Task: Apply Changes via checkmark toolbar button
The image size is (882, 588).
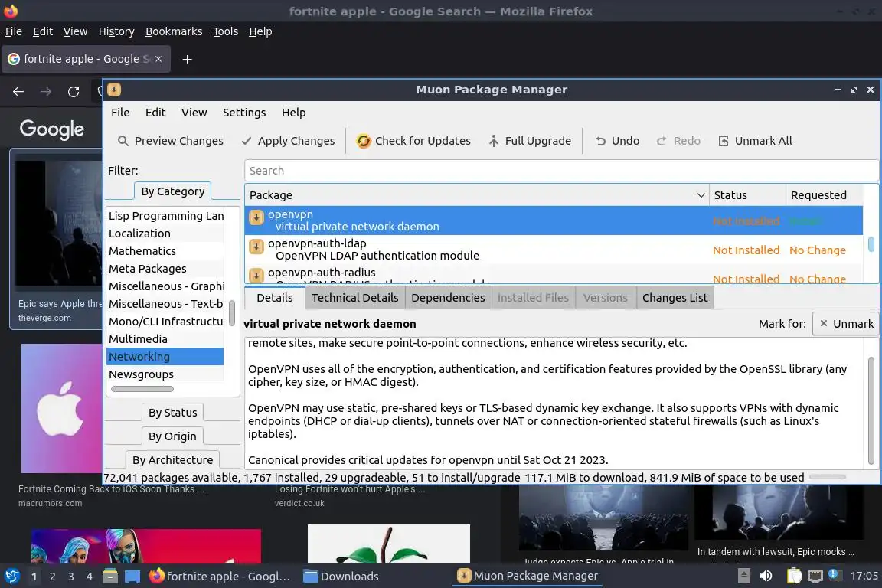Action: click(288, 141)
